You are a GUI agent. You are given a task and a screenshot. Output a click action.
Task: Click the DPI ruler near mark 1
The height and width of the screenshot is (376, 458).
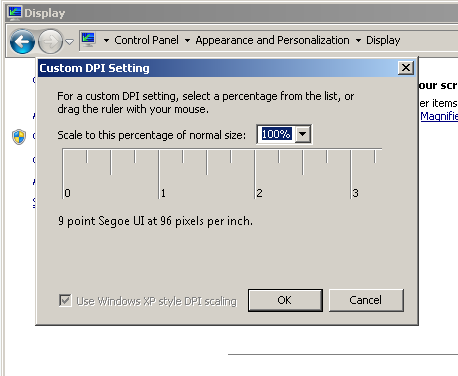pyautogui.click(x=159, y=173)
